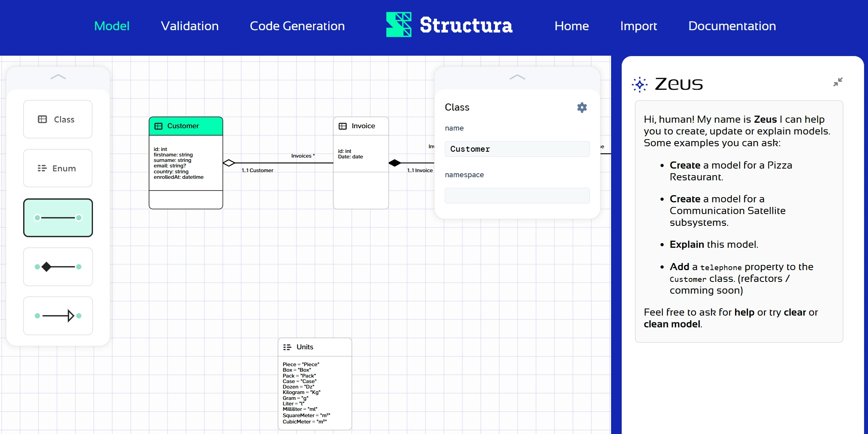
Task: Go to the Home page link
Action: click(x=571, y=26)
